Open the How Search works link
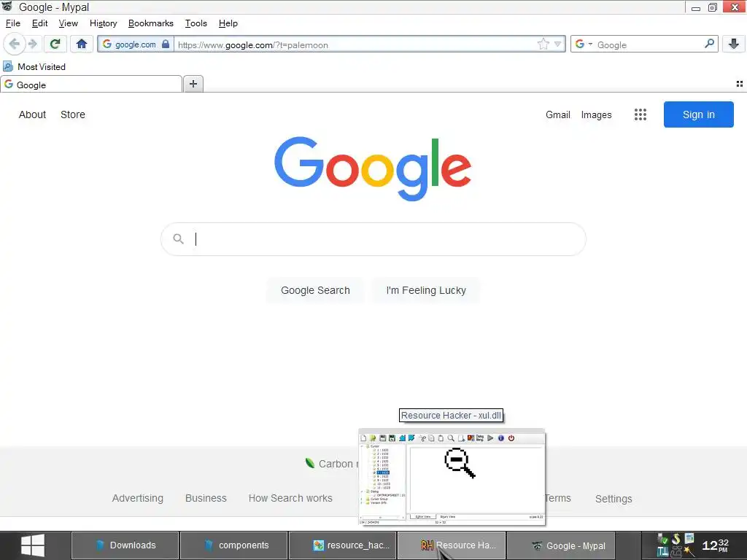The width and height of the screenshot is (747, 560). coord(290,498)
